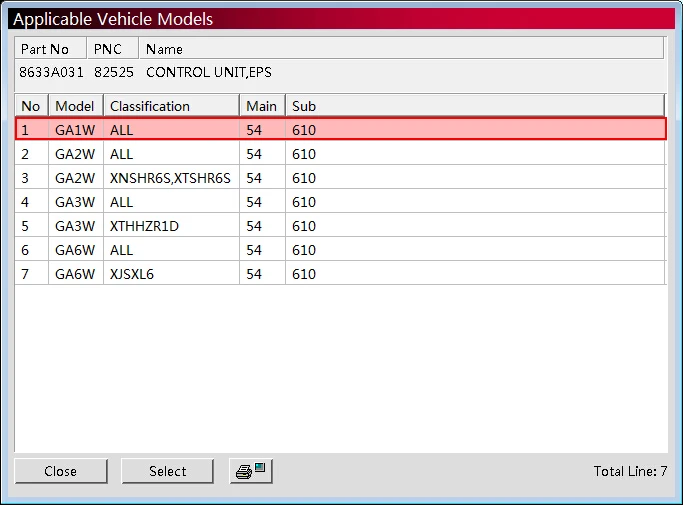This screenshot has width=683, height=505.
Task: Choose the XJSXL6 classification row
Action: click(341, 273)
